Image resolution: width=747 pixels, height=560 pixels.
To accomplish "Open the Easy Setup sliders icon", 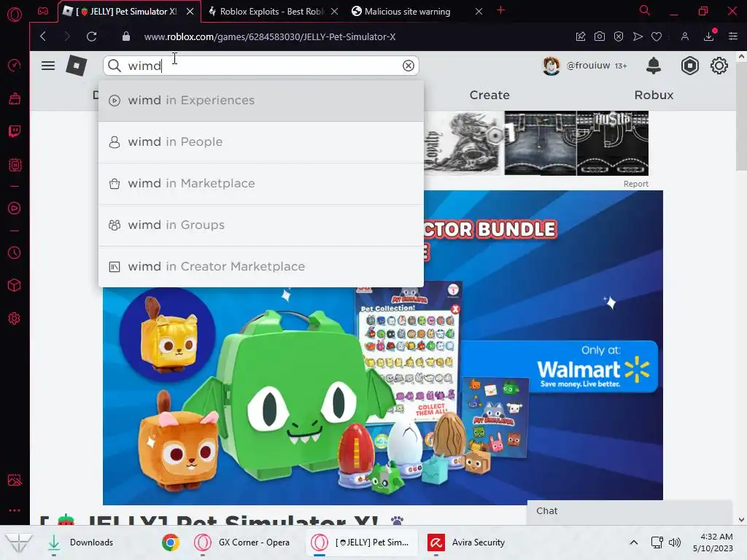I will (x=732, y=36).
